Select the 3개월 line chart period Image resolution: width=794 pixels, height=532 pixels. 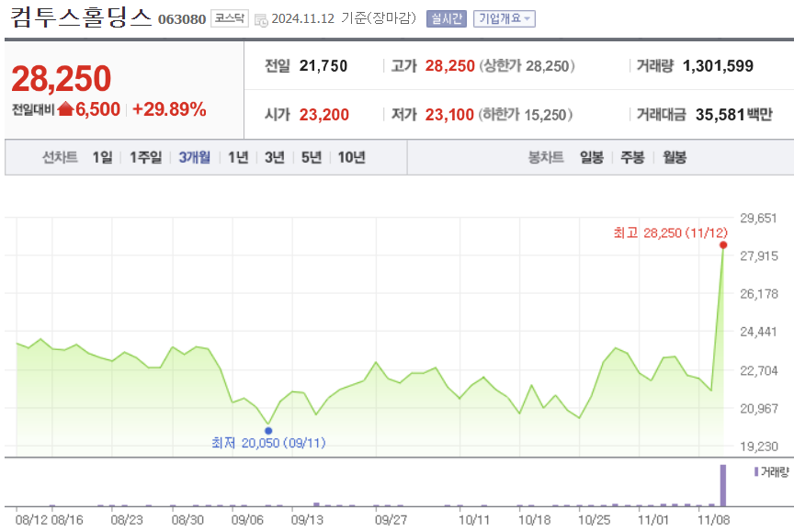coord(195,157)
